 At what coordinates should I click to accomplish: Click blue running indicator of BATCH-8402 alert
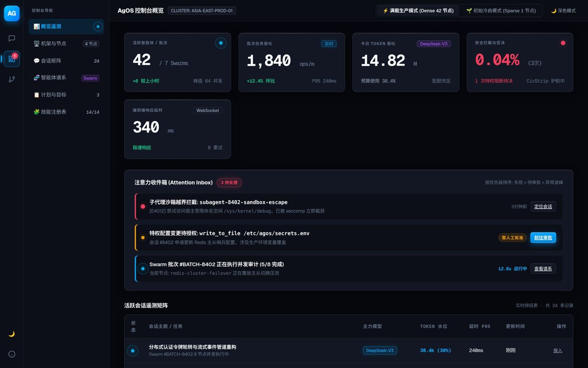pos(143,269)
